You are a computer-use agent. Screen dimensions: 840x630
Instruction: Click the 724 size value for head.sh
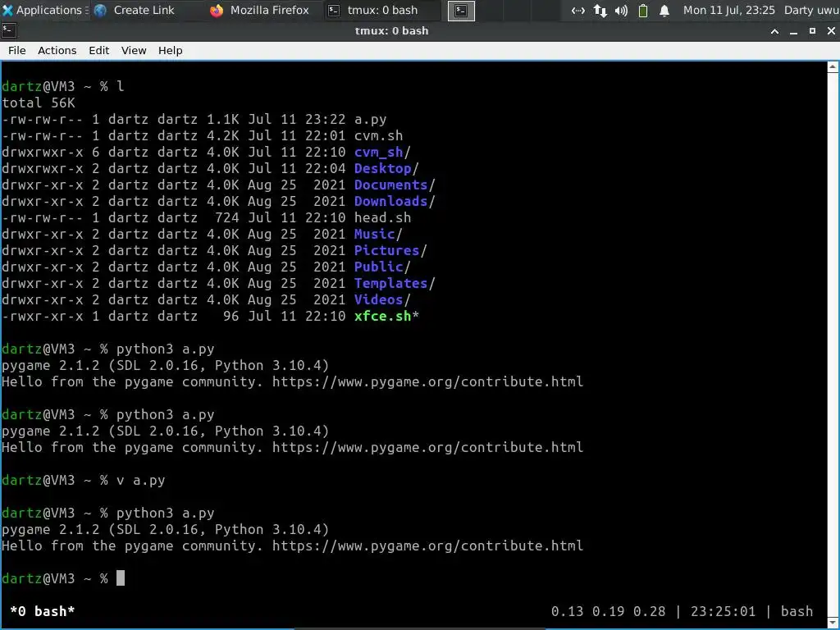[x=226, y=218]
